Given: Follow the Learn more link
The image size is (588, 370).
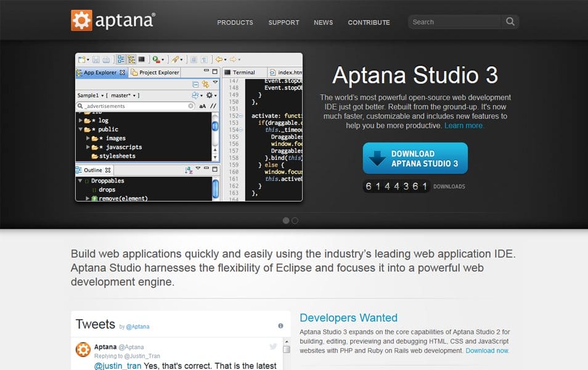Looking at the screenshot, I should pyautogui.click(x=464, y=126).
